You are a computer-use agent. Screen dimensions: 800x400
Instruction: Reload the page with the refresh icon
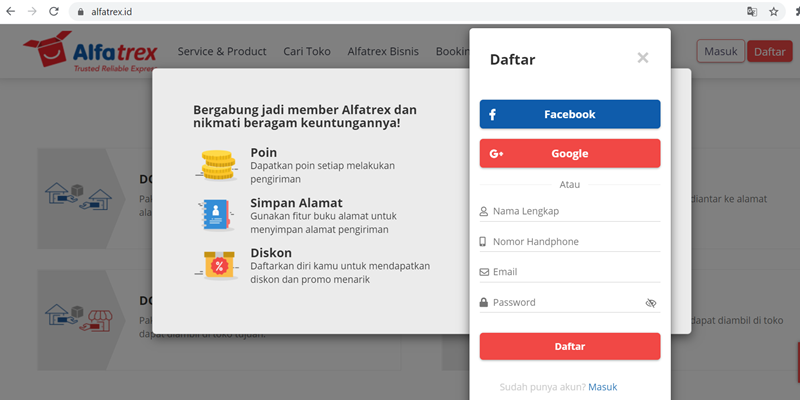tap(54, 11)
